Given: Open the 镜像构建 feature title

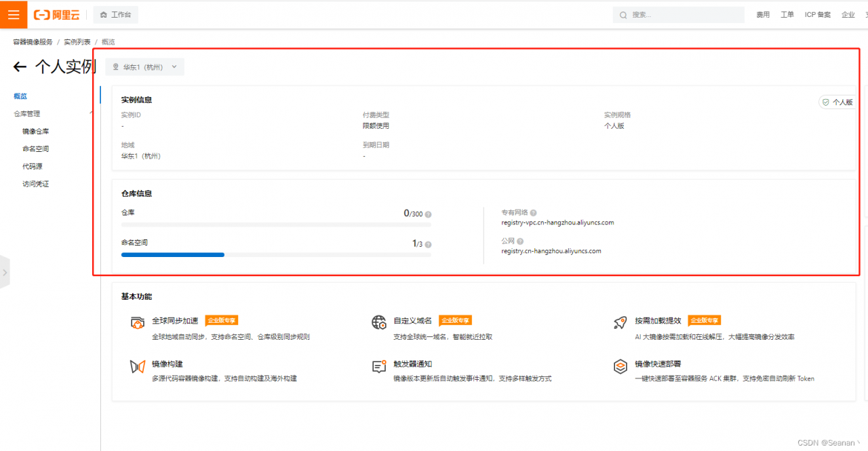Looking at the screenshot, I should 167,364.
